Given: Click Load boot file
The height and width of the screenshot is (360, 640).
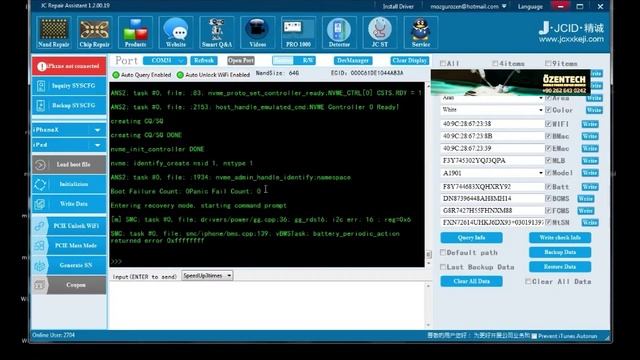Looking at the screenshot, I should (x=69, y=164).
